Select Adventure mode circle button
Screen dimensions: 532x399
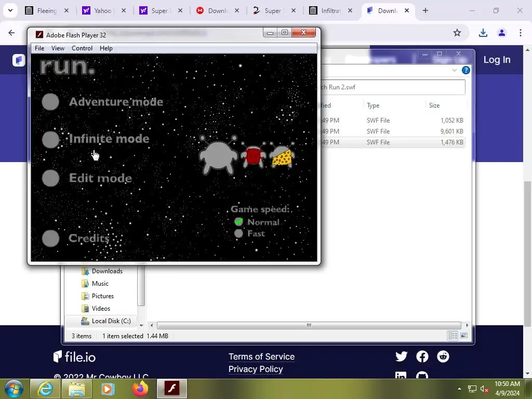tap(50, 102)
